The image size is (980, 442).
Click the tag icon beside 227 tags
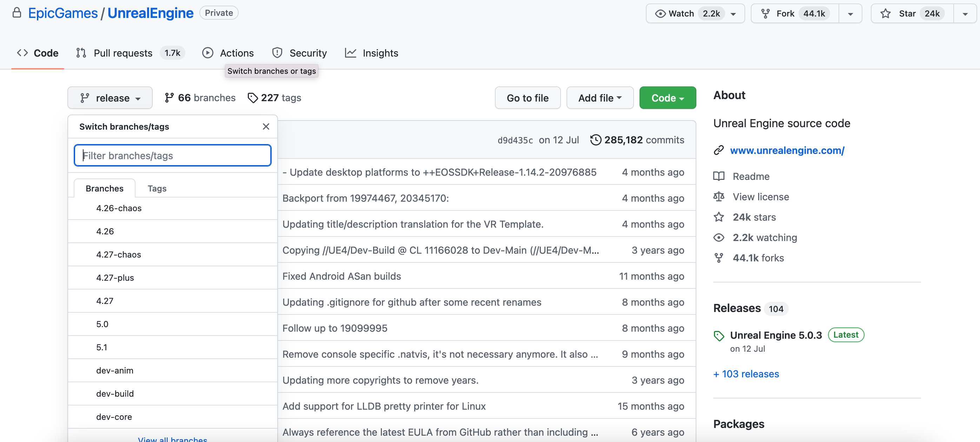click(x=253, y=98)
